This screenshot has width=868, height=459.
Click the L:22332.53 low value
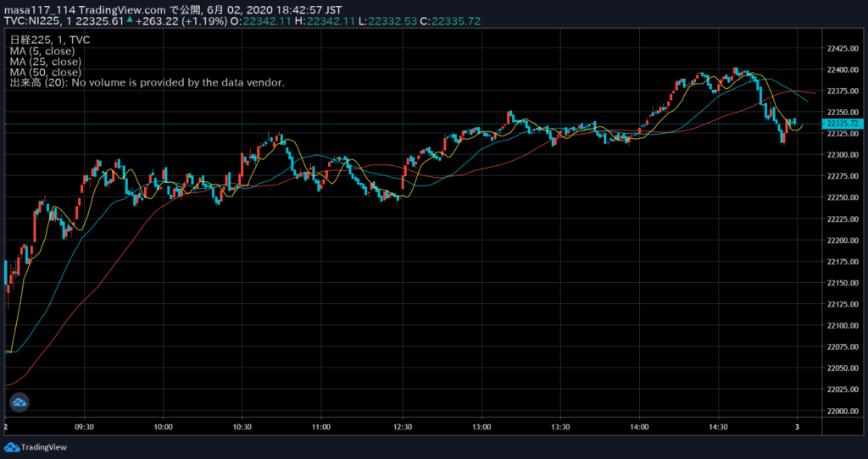point(387,21)
